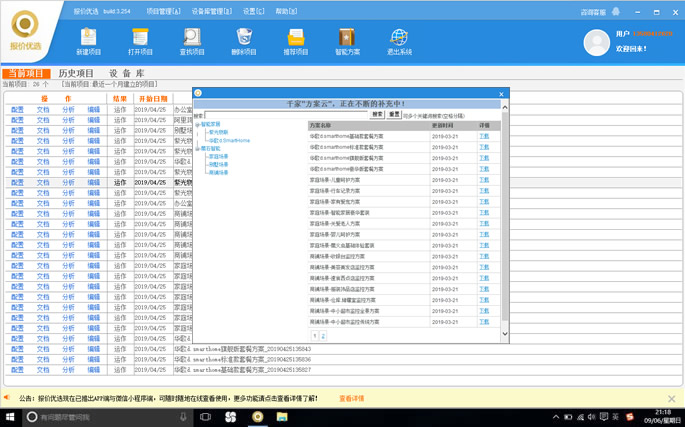Collapse the 商石智能 tree node
The height and width of the screenshot is (427, 685).
tap(197, 149)
